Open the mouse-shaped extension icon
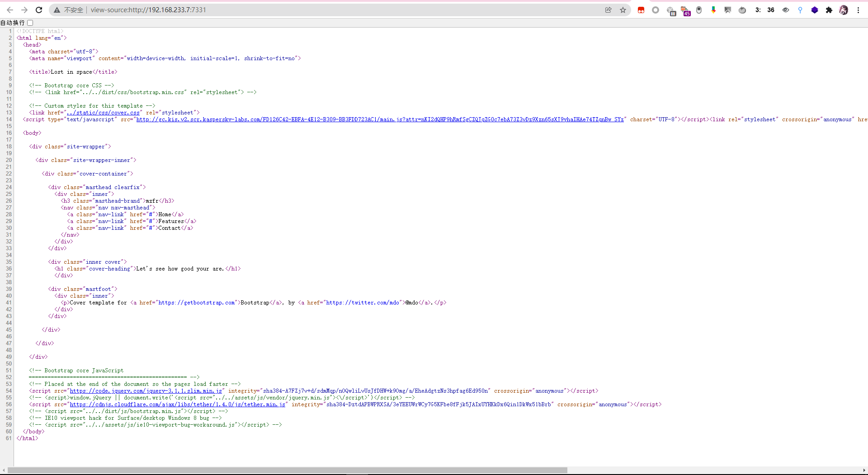868x475 pixels. (699, 10)
